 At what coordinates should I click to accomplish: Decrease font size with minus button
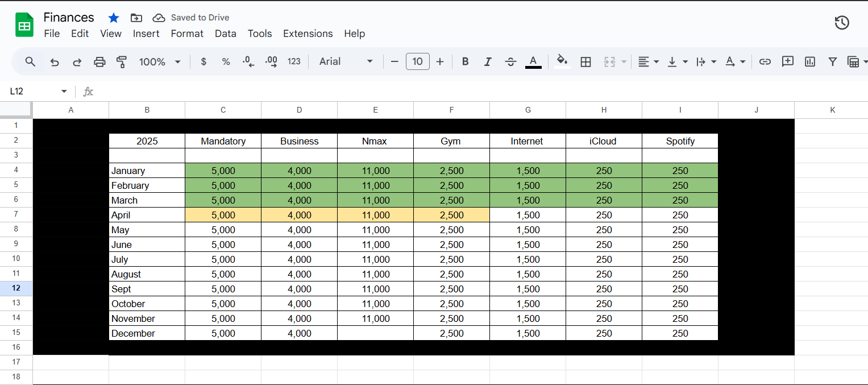pos(394,61)
